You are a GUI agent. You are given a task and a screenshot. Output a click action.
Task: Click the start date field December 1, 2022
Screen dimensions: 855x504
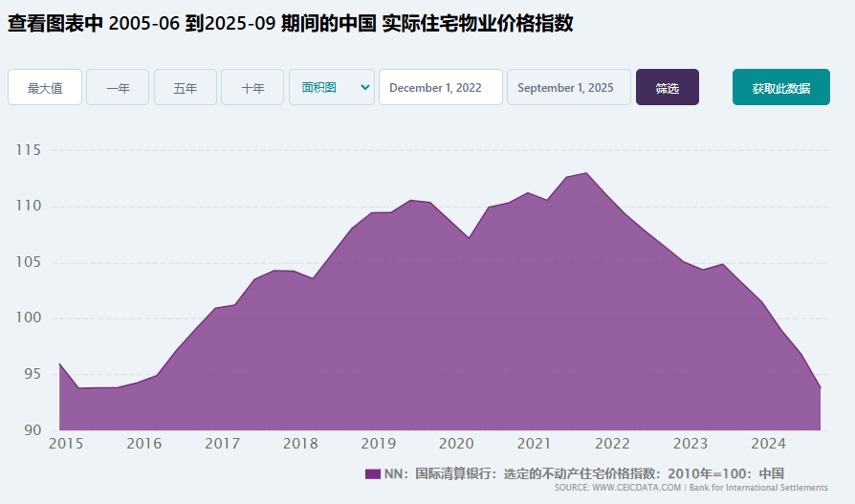441,87
